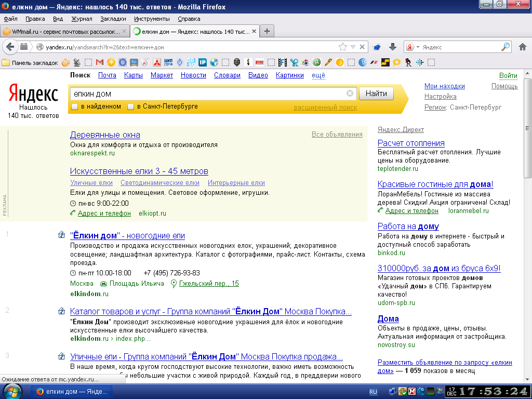Expand the 'ещё' services menu
This screenshot has width=532, height=399.
pyautogui.click(x=318, y=75)
